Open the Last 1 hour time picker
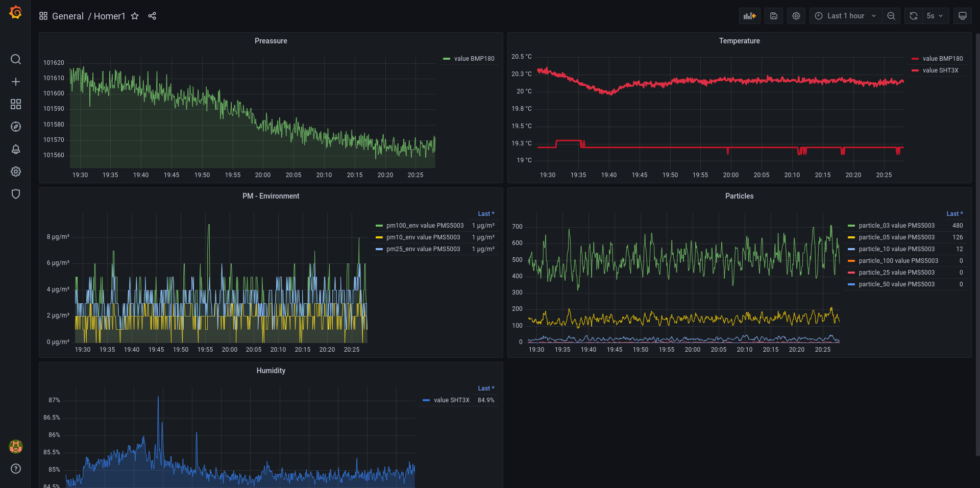980x488 pixels. 846,16
